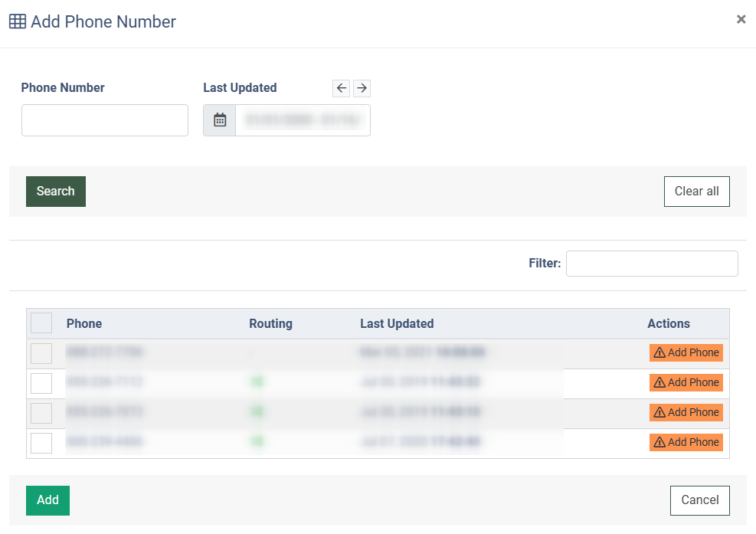Toggle the select-all checkbox in table header
This screenshot has width=756, height=534.
click(41, 323)
